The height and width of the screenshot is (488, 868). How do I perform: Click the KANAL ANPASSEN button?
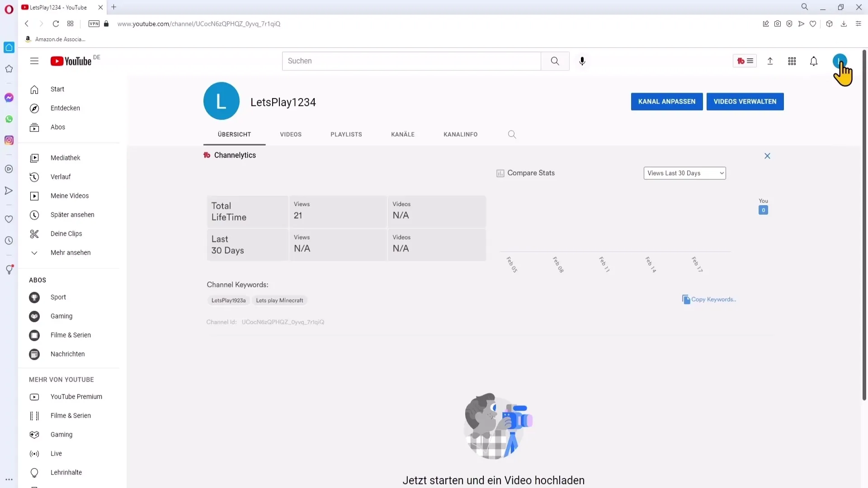coord(666,101)
